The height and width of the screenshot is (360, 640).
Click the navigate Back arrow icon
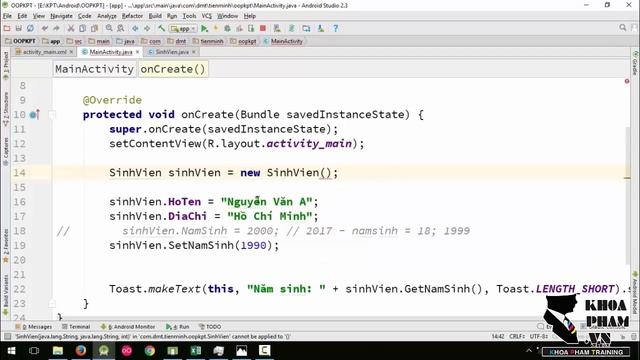click(135, 28)
